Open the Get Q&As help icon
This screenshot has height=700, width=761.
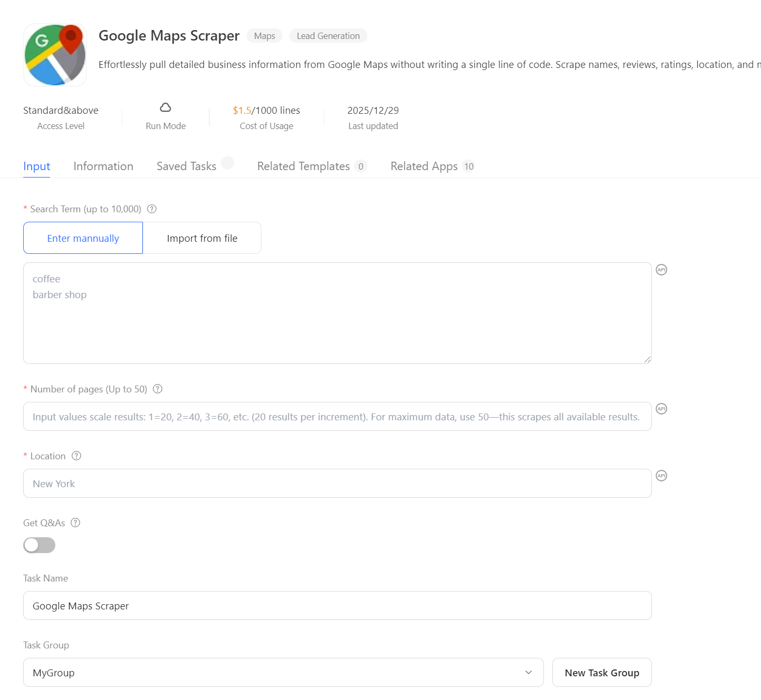[75, 522]
